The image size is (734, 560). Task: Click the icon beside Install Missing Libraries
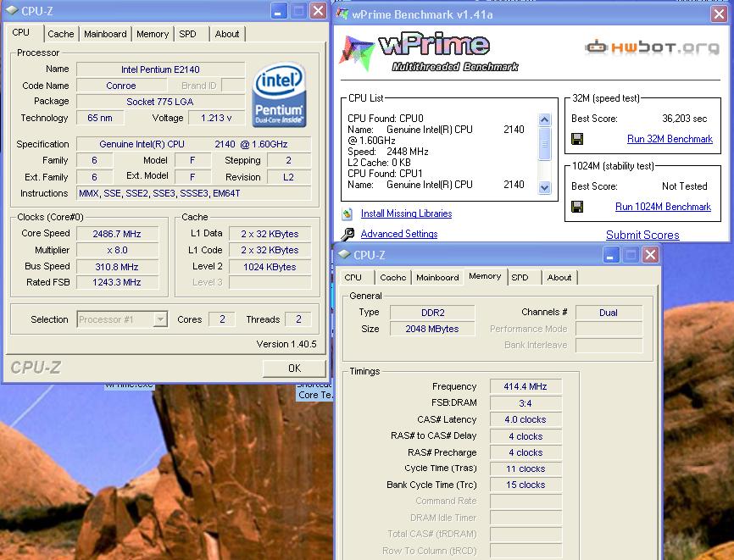coord(347,213)
